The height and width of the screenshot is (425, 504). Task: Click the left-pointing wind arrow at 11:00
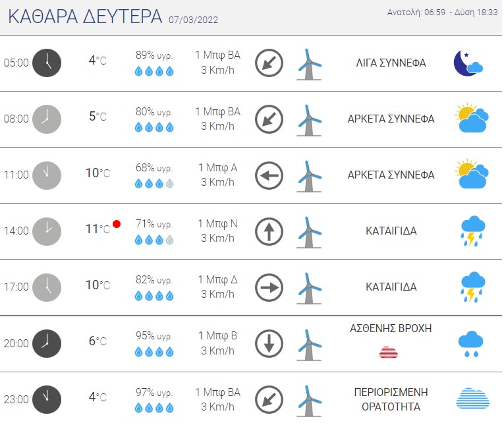tap(269, 175)
